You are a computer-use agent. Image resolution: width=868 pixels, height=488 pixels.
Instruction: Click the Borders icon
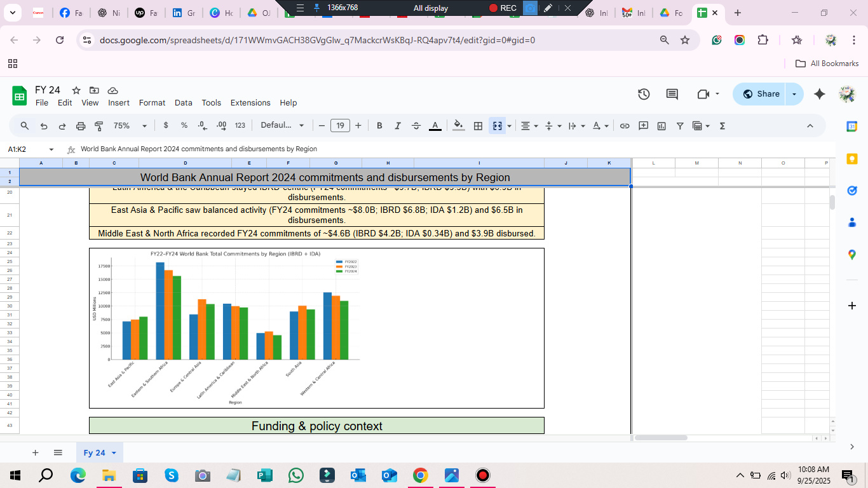click(x=478, y=126)
